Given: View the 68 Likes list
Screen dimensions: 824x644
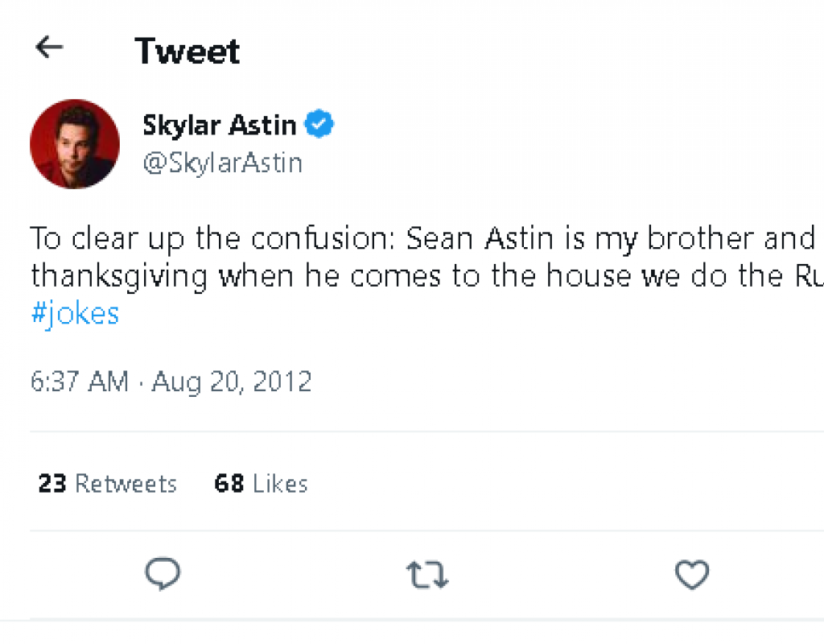Looking at the screenshot, I should click(261, 484).
